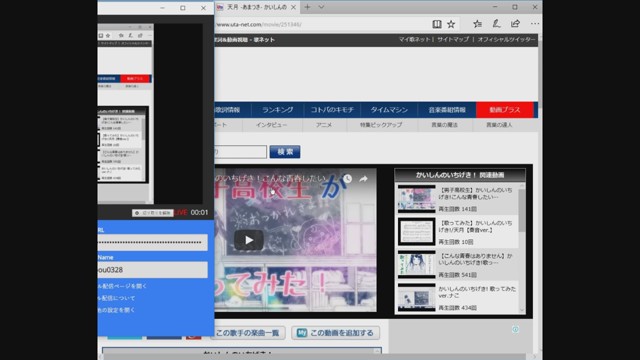Close the 天月 browser tab
Viewport: 640px width, 360px height.
click(x=293, y=7)
